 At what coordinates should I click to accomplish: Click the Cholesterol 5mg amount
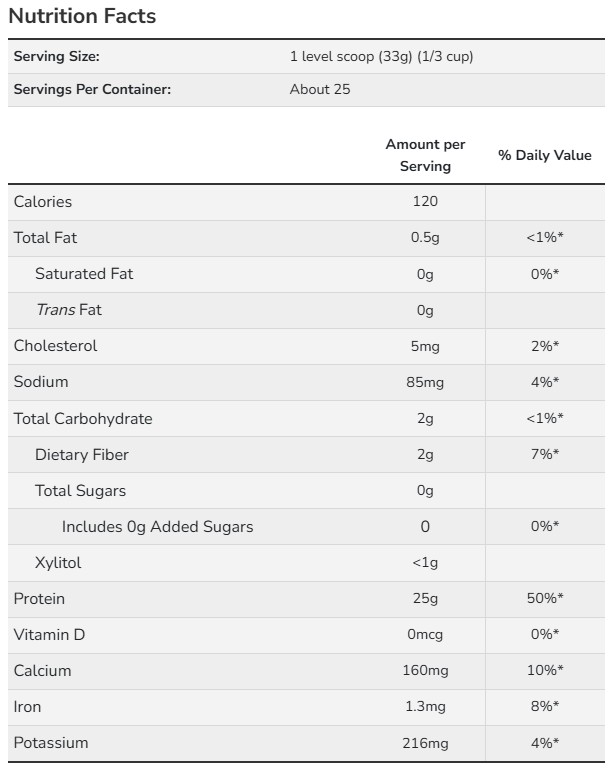pyautogui.click(x=425, y=346)
